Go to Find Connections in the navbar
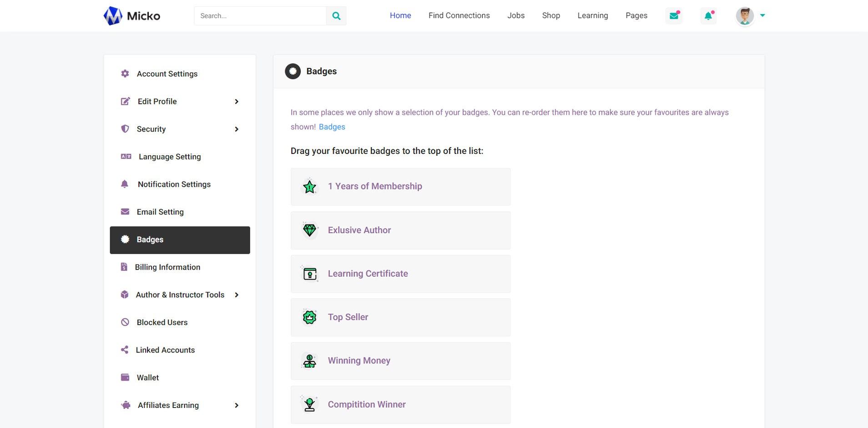The height and width of the screenshot is (428, 868). (x=459, y=15)
